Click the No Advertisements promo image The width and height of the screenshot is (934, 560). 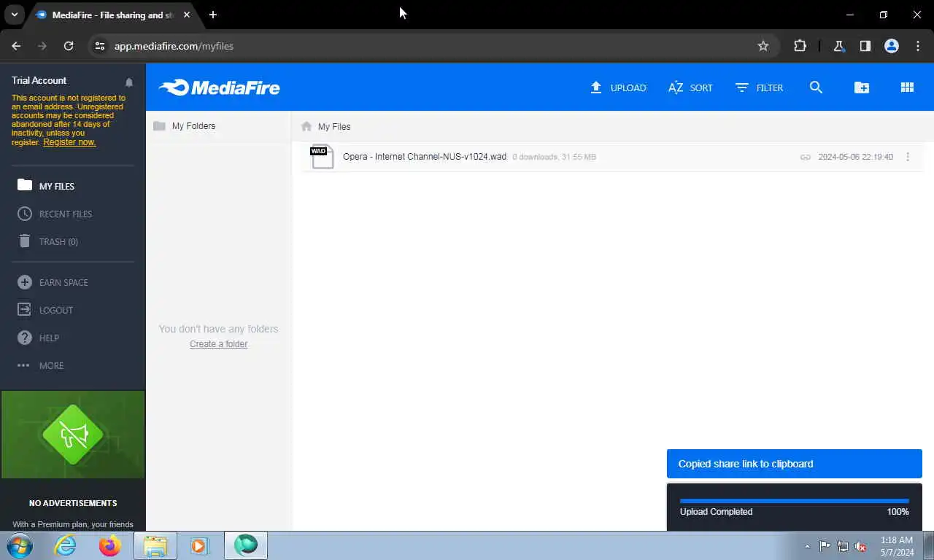[x=73, y=435]
